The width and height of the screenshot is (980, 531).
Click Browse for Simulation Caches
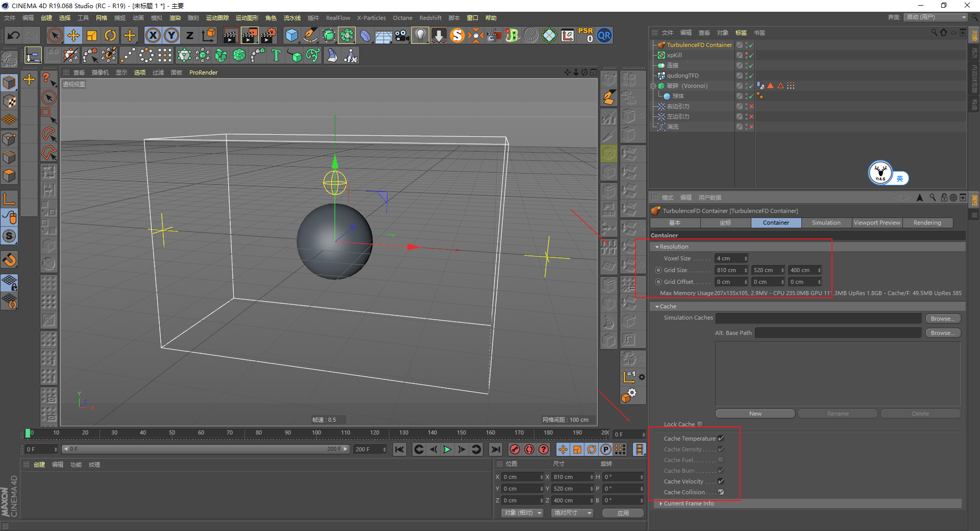[x=943, y=319]
